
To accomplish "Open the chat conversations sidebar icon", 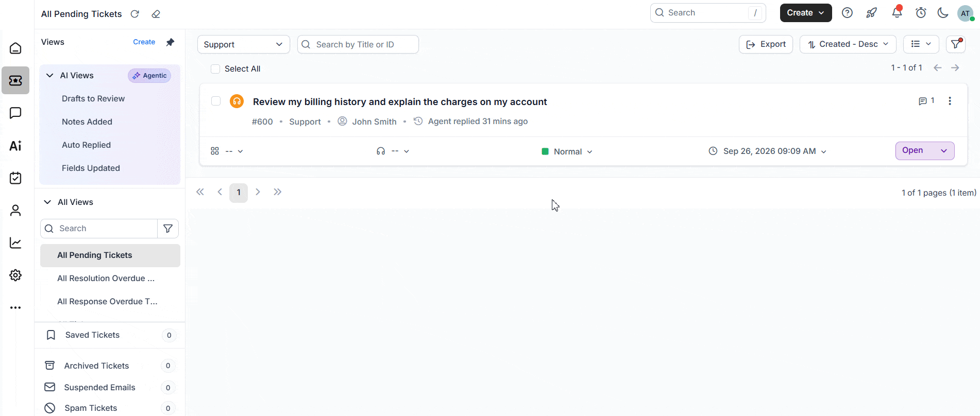I will point(15,113).
